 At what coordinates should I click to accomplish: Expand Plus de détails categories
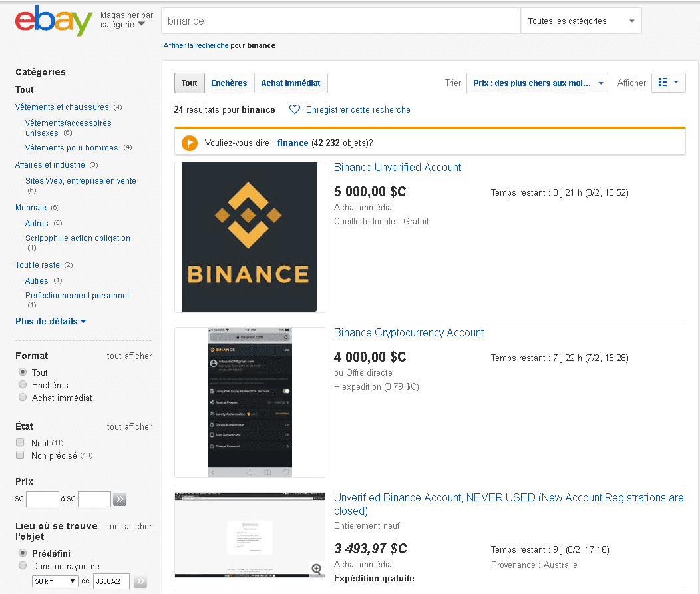[x=51, y=321]
